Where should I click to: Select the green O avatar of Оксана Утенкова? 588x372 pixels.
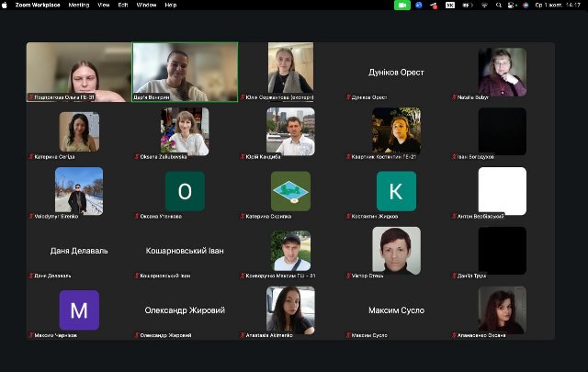tap(185, 191)
